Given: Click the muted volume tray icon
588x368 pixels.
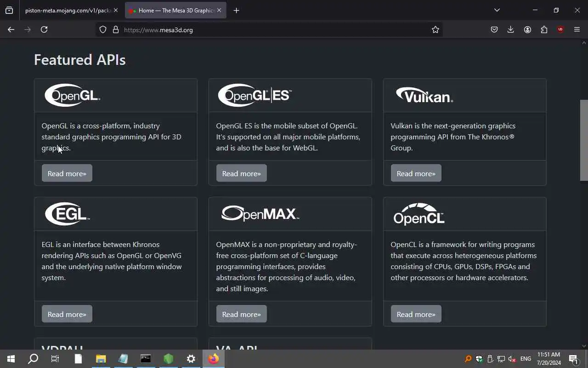Looking at the screenshot, I should click(x=512, y=359).
